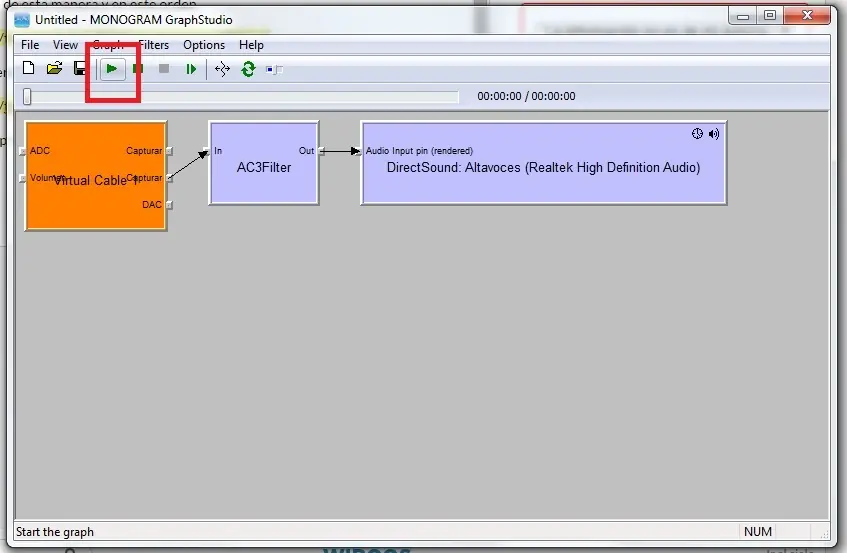Click the Out pin of AC3Filter

[321, 151]
